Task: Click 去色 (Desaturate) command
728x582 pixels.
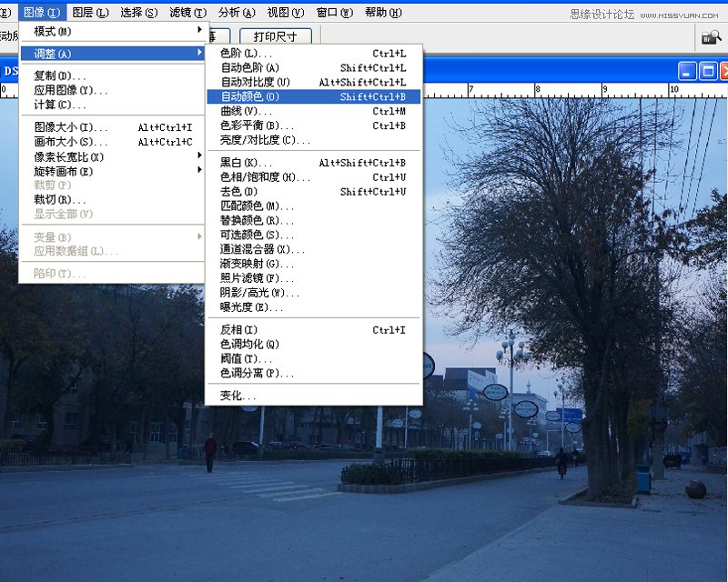Action: pos(314,191)
